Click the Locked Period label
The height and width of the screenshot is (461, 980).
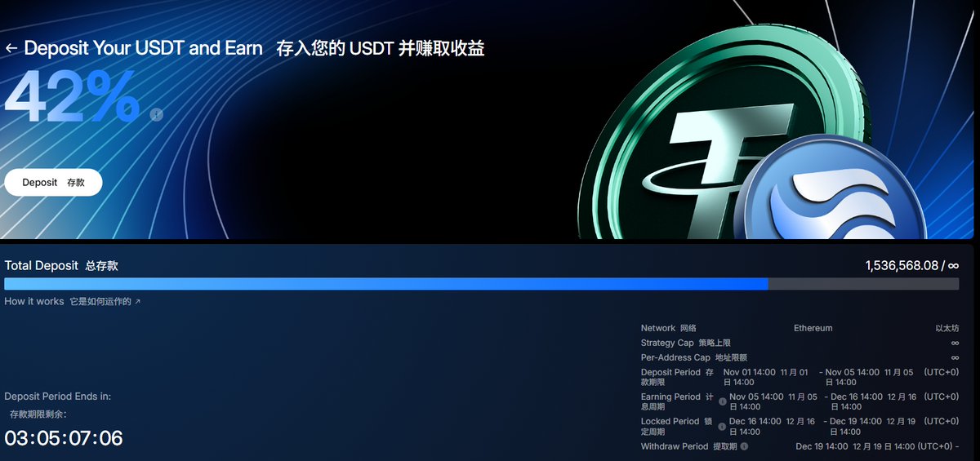677,426
